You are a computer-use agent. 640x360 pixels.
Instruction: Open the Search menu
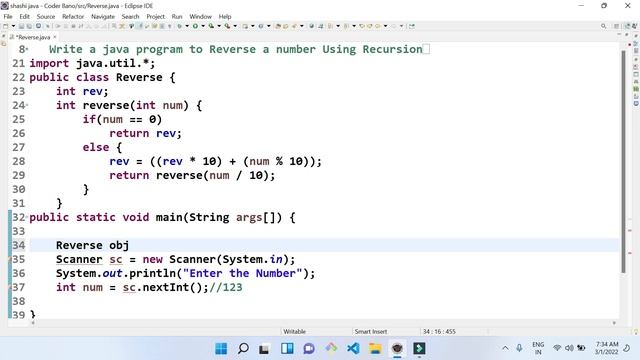(x=130, y=16)
